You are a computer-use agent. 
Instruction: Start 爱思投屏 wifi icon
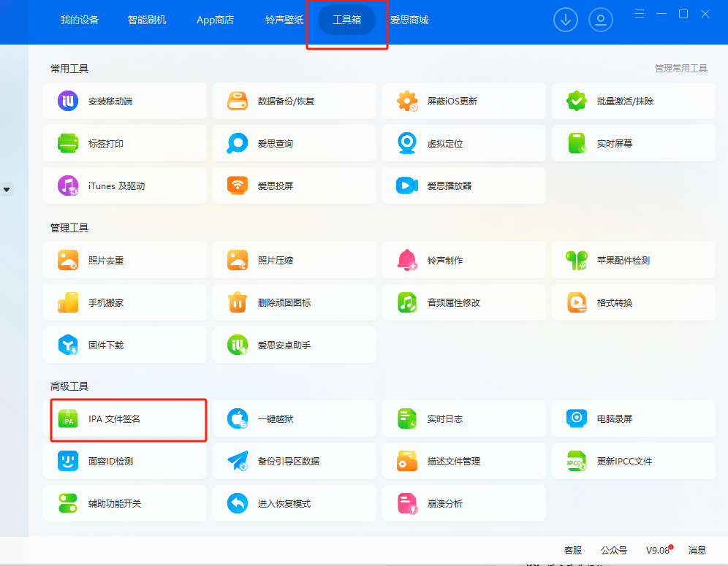(x=238, y=186)
